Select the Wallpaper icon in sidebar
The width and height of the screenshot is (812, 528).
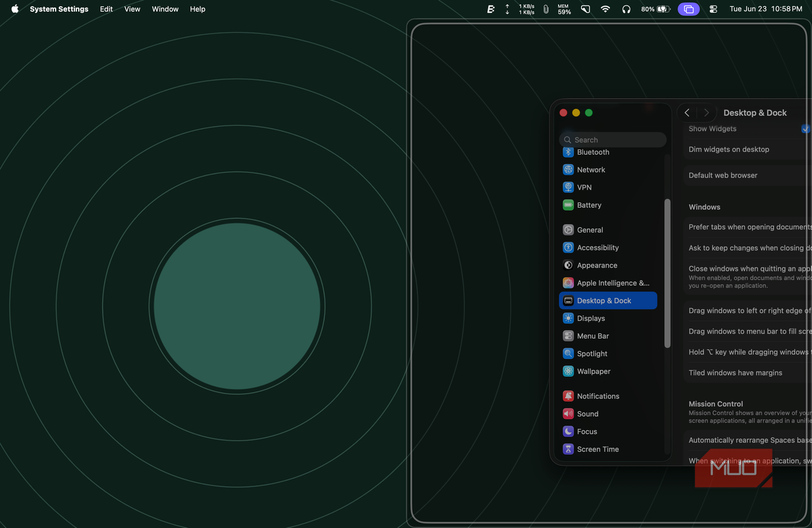(x=568, y=371)
